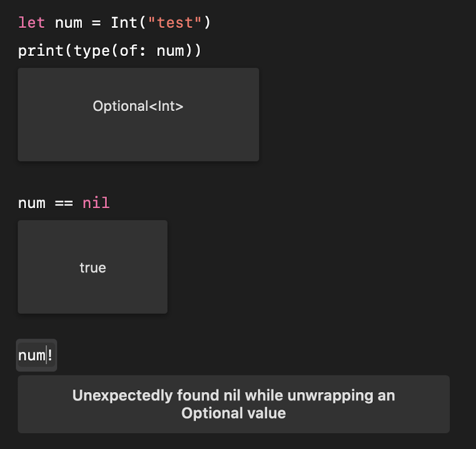Image resolution: width=476 pixels, height=449 pixels.
Task: Click the "let" keyword in the first line
Action: [32, 23]
